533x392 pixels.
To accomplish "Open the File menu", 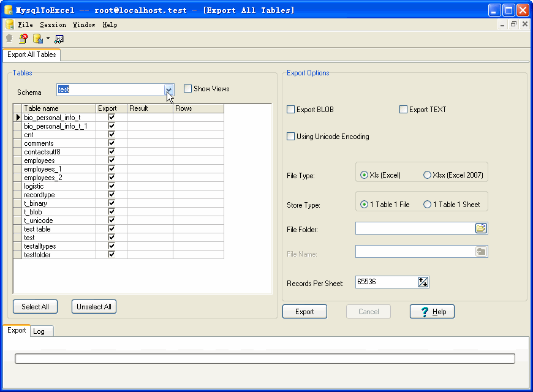I will 25,25.
